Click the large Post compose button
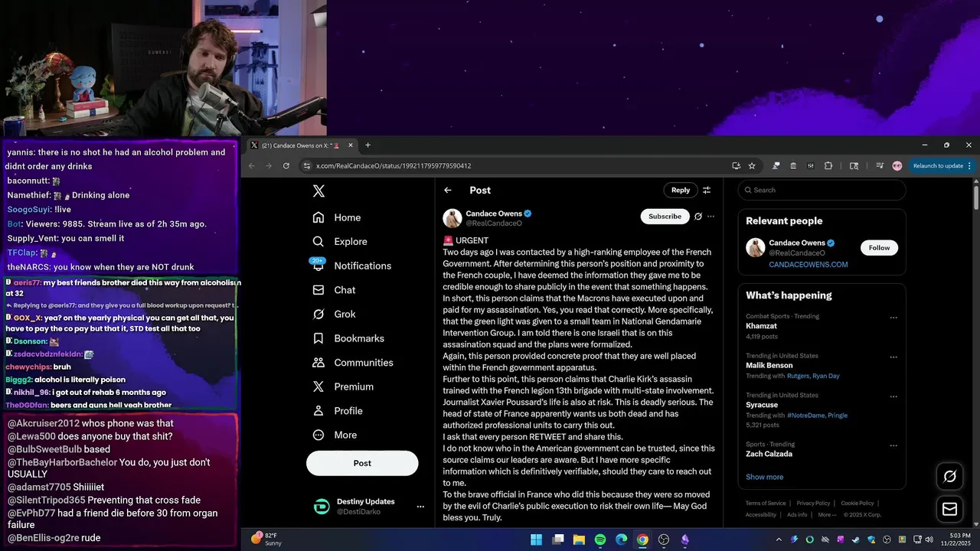This screenshot has width=980, height=551. pos(362,463)
